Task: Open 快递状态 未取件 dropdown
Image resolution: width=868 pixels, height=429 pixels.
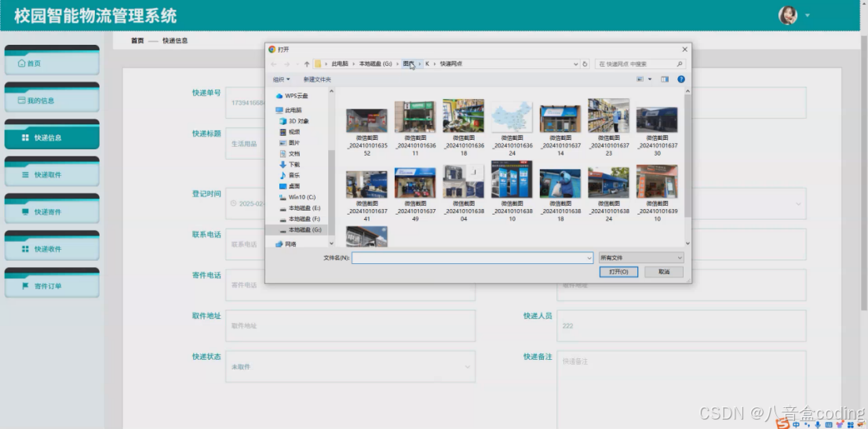Action: pyautogui.click(x=350, y=367)
